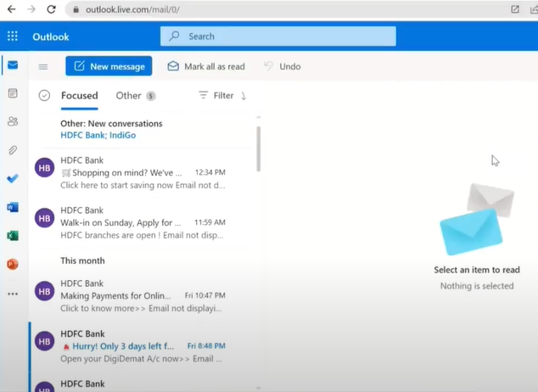538x392 pixels.
Task: Open HDFC Bank; IndiGo new conversations link
Action: tap(98, 135)
